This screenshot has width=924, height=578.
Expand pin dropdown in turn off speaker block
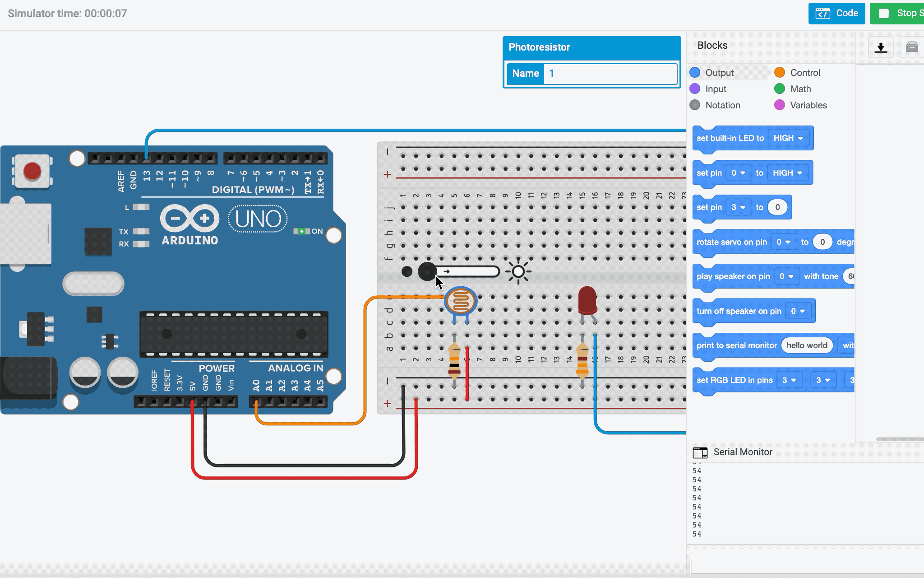point(798,311)
